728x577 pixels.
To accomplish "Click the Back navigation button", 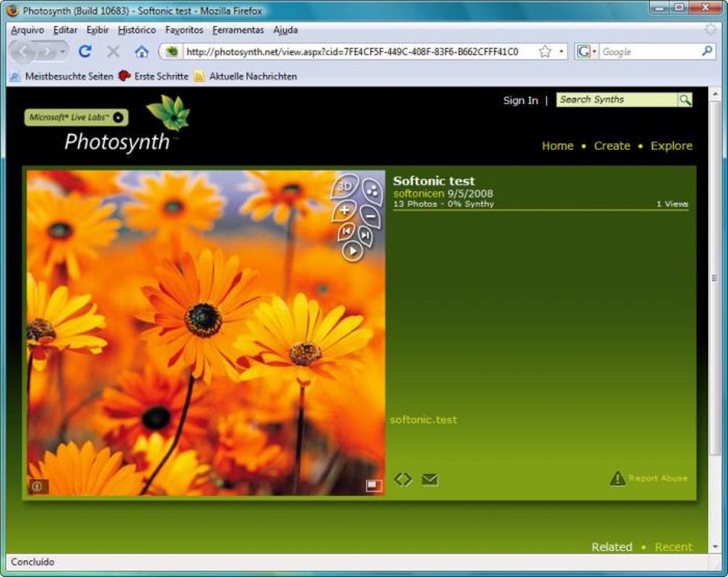I will point(23,51).
